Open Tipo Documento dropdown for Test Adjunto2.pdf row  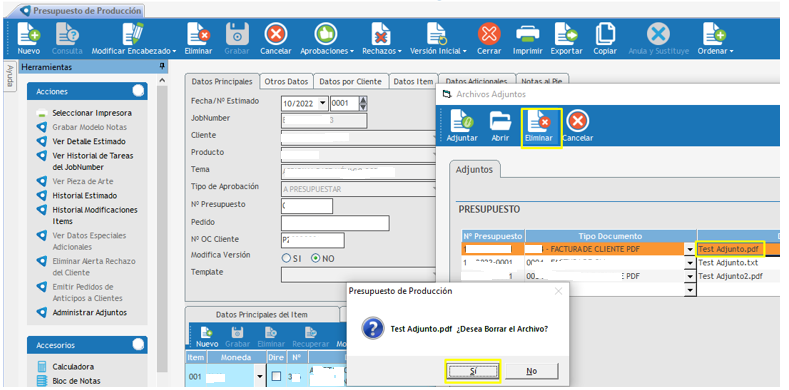tap(689, 276)
